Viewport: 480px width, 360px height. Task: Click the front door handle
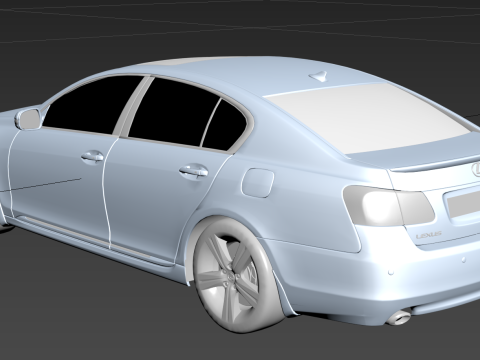(x=93, y=156)
